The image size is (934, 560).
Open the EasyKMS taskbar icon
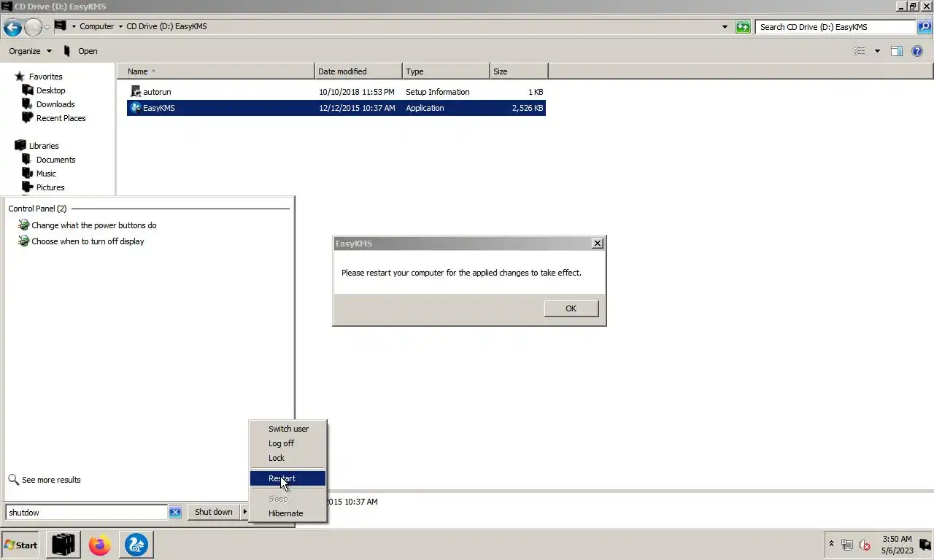click(x=136, y=545)
